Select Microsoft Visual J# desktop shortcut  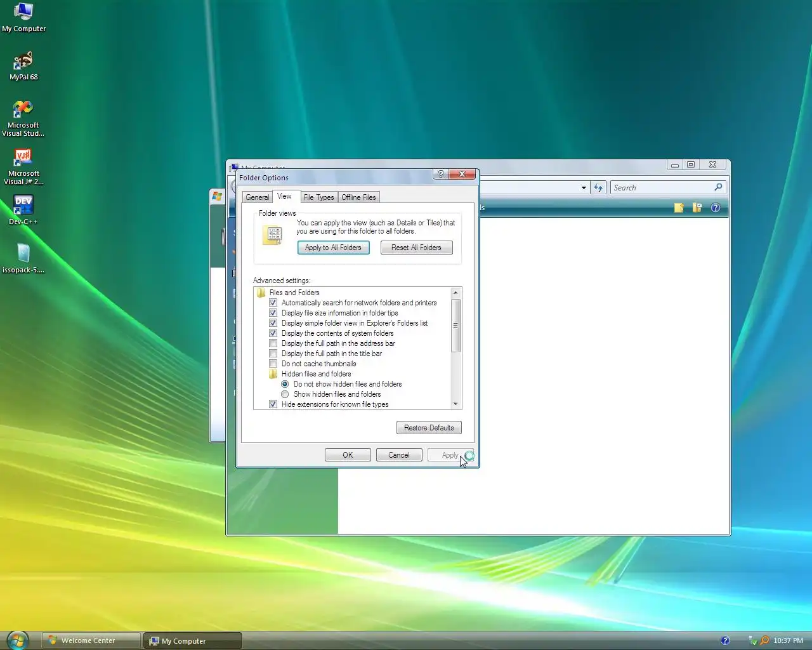(x=23, y=166)
